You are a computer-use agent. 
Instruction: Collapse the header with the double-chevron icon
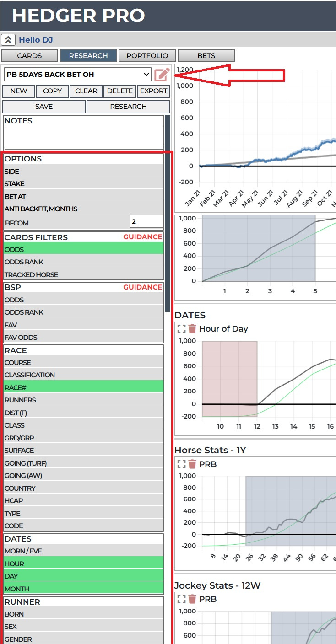point(8,40)
